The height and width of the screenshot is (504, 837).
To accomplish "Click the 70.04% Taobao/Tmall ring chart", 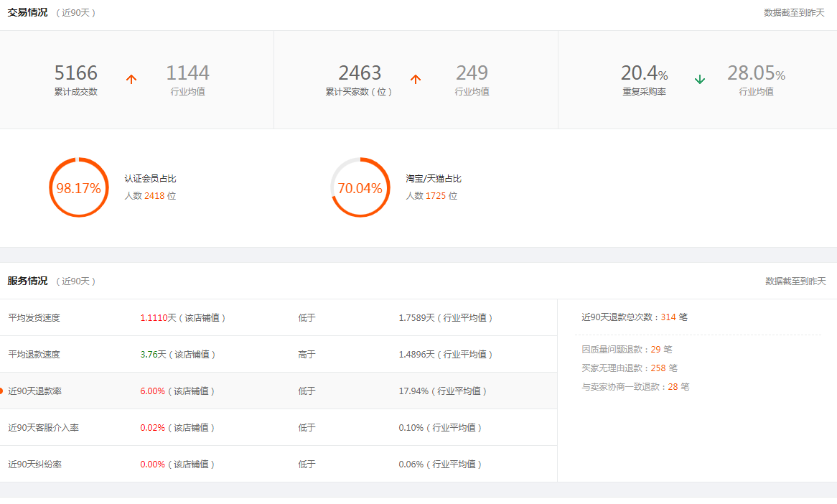I will [360, 188].
